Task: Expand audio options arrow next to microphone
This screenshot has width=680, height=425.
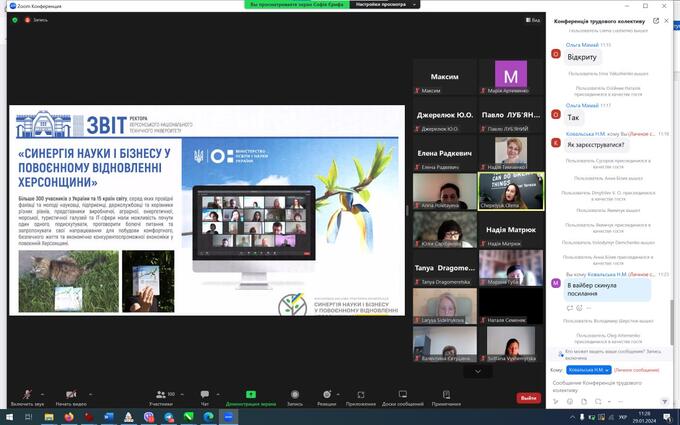Action: [41, 393]
